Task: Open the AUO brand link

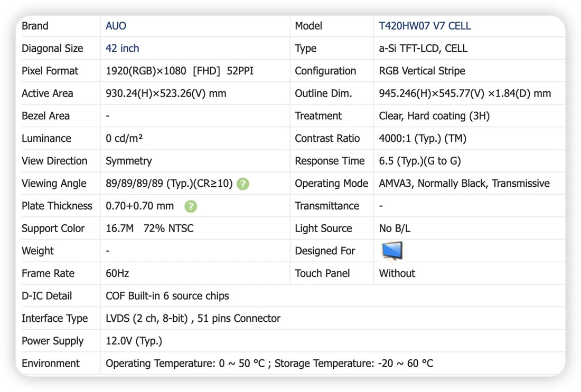Action: (x=116, y=26)
